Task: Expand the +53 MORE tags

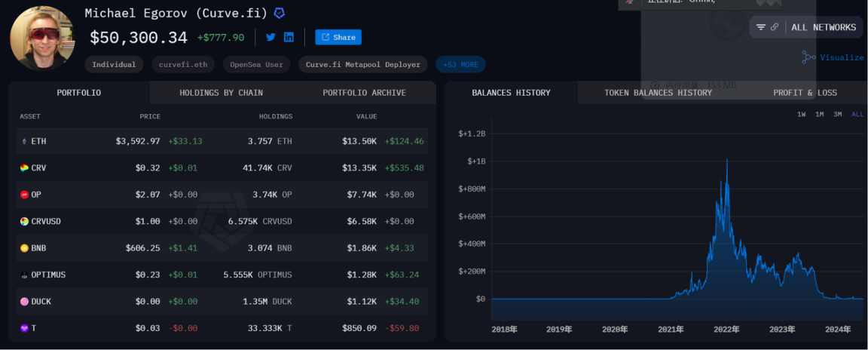Action: coord(460,65)
